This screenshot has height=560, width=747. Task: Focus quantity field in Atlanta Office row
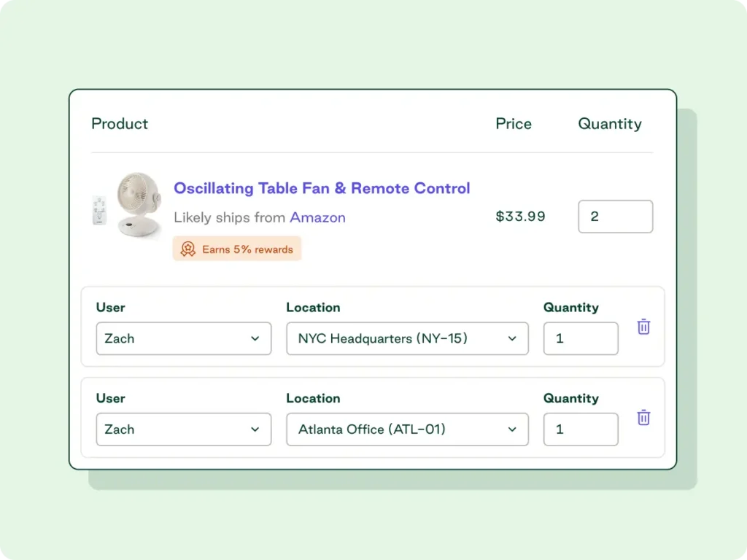[x=581, y=429]
